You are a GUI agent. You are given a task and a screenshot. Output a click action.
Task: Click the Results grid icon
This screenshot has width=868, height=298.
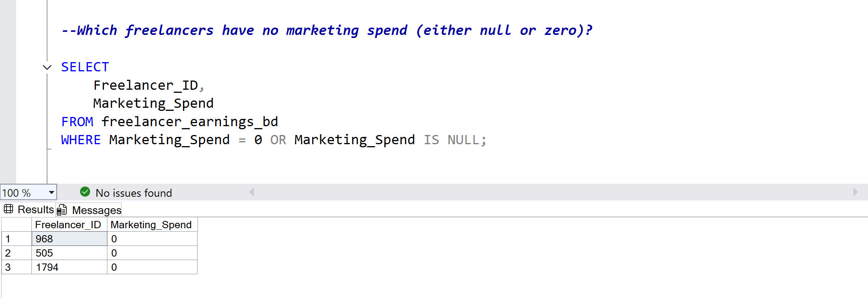pyautogui.click(x=8, y=209)
